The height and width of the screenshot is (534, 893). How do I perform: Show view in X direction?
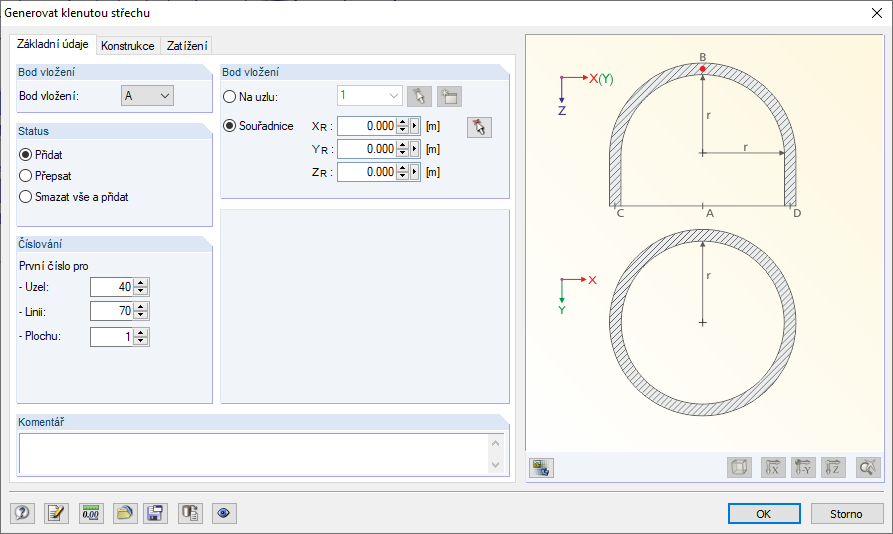[x=773, y=468]
